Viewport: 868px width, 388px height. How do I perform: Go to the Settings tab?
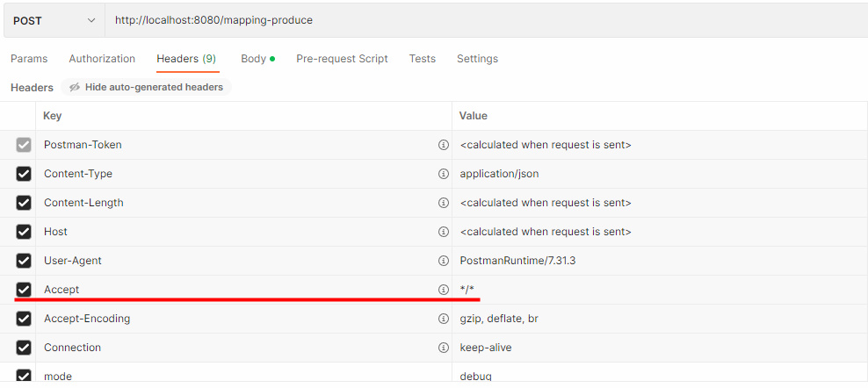pyautogui.click(x=477, y=59)
